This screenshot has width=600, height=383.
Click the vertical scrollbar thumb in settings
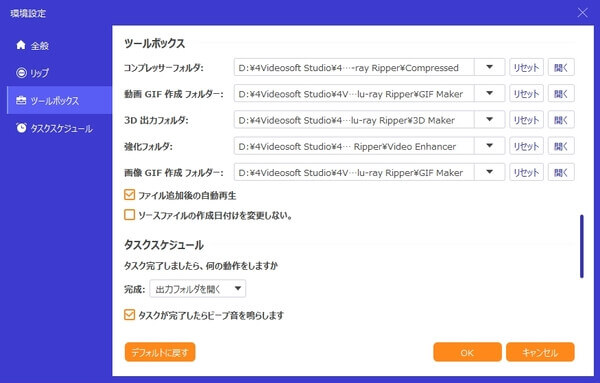click(582, 246)
